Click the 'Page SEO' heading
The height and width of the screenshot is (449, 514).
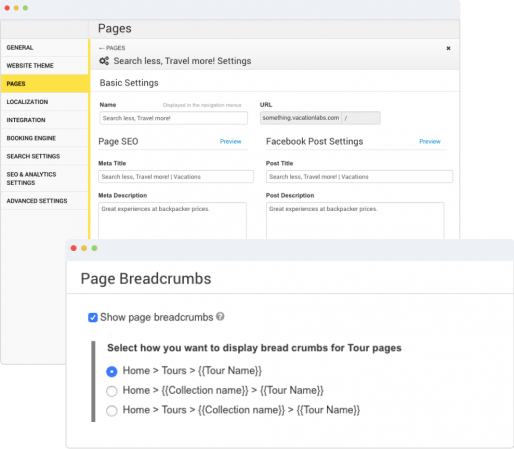click(118, 142)
